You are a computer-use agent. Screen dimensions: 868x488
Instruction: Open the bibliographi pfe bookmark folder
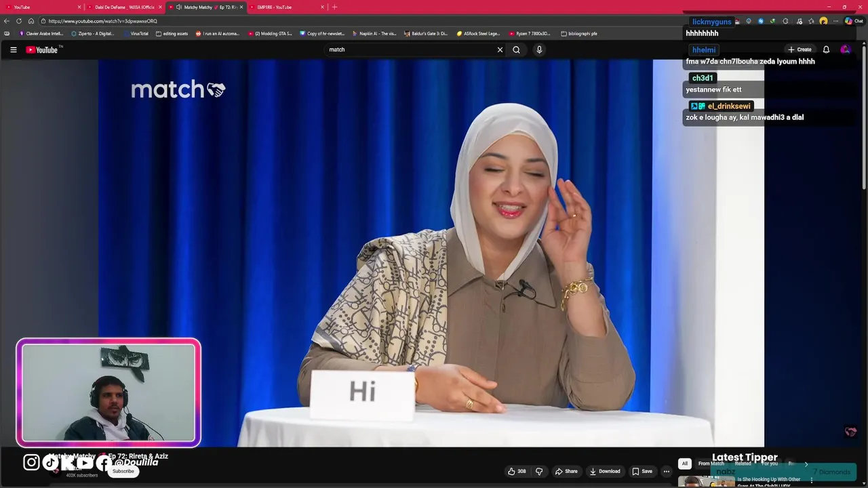tap(579, 33)
